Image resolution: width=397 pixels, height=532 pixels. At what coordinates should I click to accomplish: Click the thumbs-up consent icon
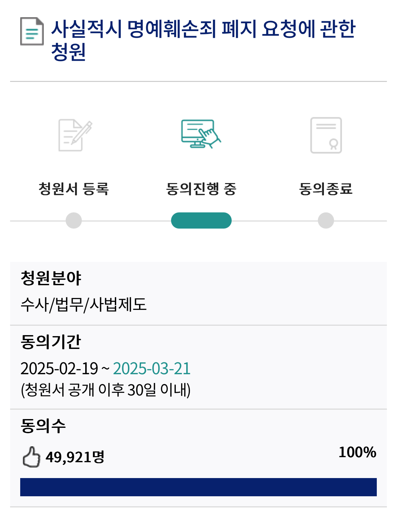pyautogui.click(x=31, y=457)
